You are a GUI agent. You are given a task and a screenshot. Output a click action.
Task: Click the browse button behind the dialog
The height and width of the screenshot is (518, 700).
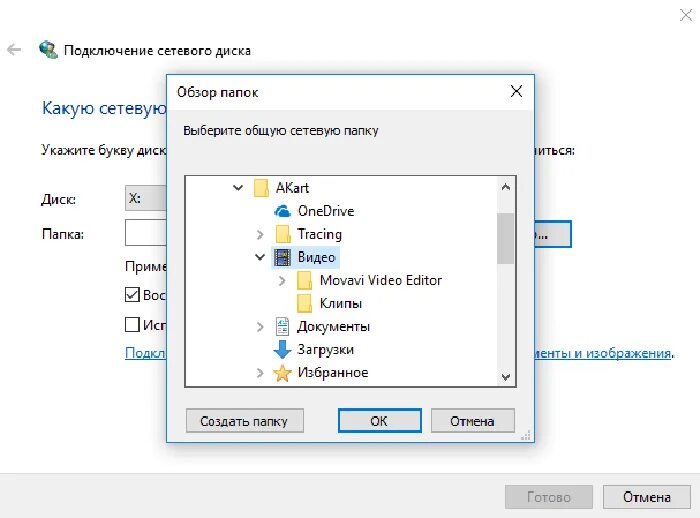click(x=553, y=234)
